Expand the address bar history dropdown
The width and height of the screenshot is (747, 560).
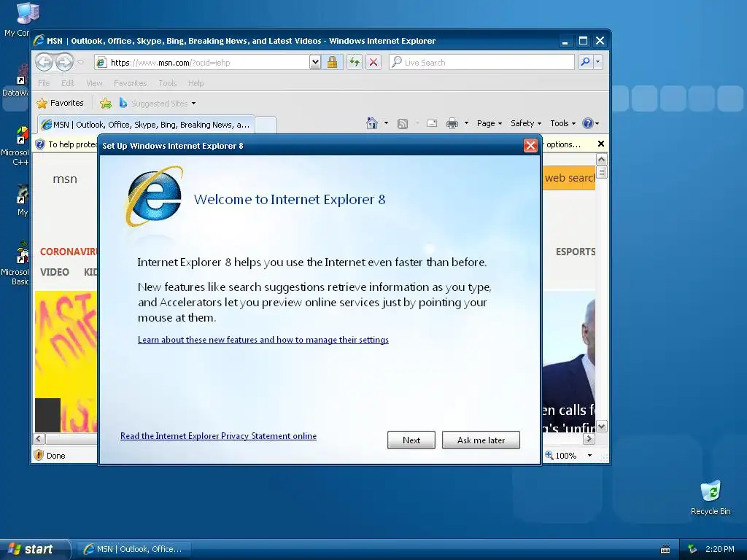pyautogui.click(x=315, y=63)
